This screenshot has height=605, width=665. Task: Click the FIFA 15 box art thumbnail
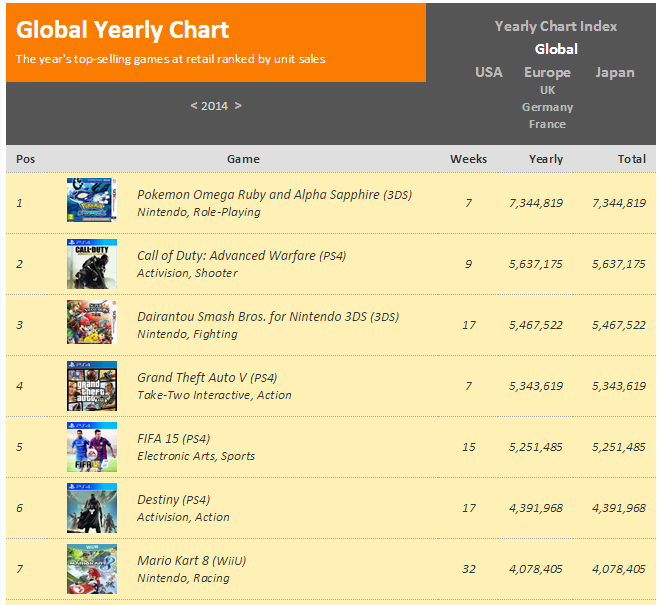[x=92, y=447]
